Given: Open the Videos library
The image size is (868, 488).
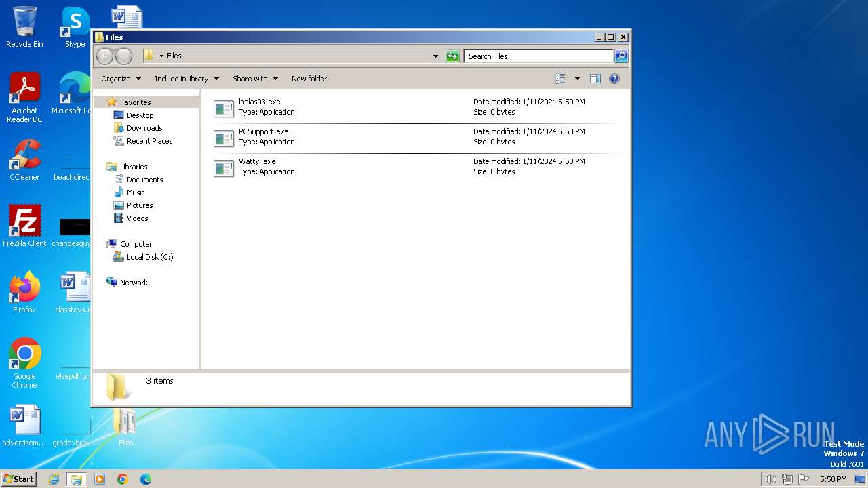Looking at the screenshot, I should click(137, 218).
